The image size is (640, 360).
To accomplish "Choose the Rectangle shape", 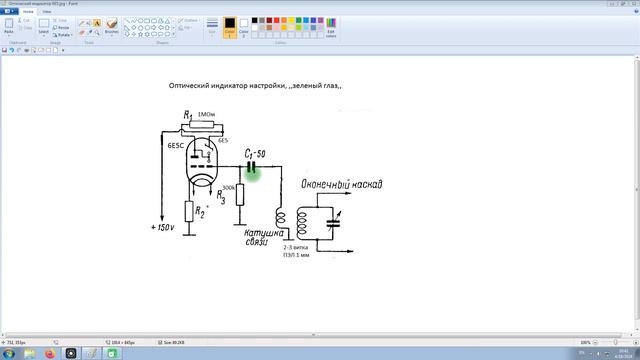I will click(147, 21).
